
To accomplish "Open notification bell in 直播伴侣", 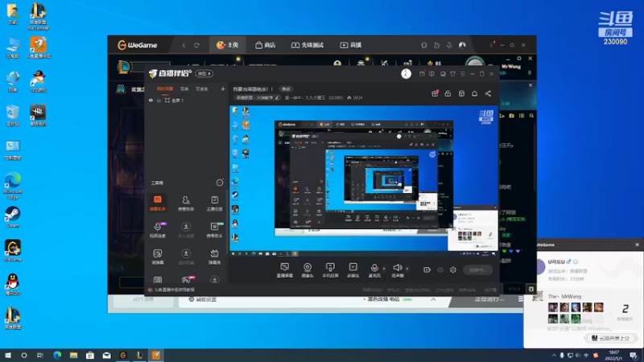I will coord(474,93).
